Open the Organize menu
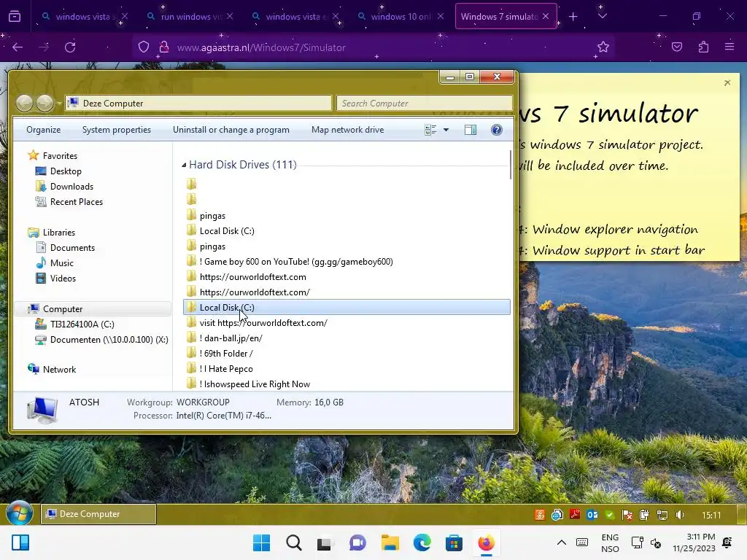 [43, 130]
